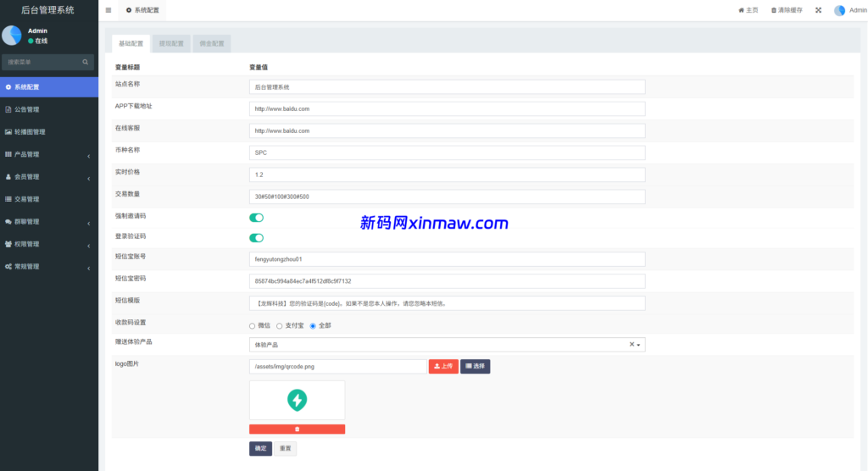Image resolution: width=868 pixels, height=471 pixels.
Task: Focus the 币种名称 field containing SPC
Action: point(447,152)
